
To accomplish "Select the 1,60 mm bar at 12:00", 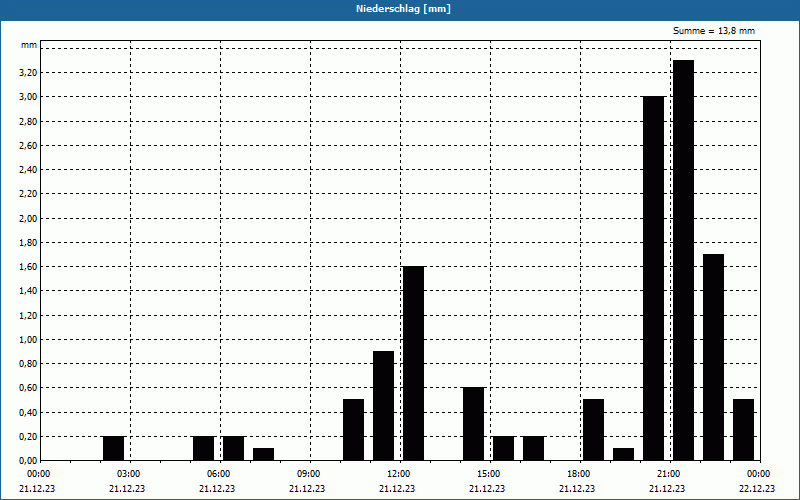I will coord(413,363).
